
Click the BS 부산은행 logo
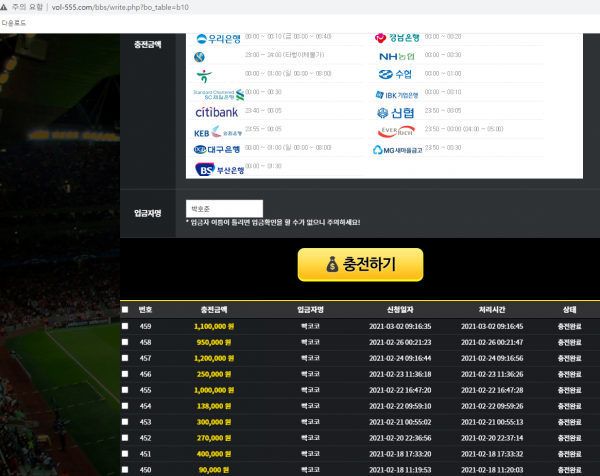click(219, 170)
